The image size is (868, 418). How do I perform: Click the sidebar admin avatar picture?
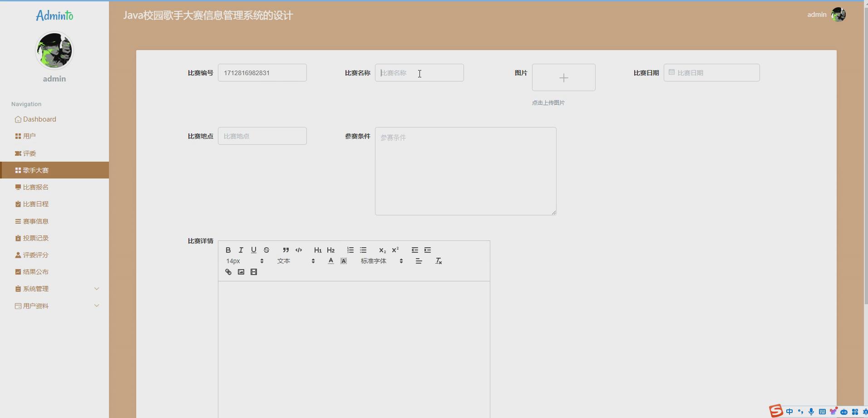point(54,50)
